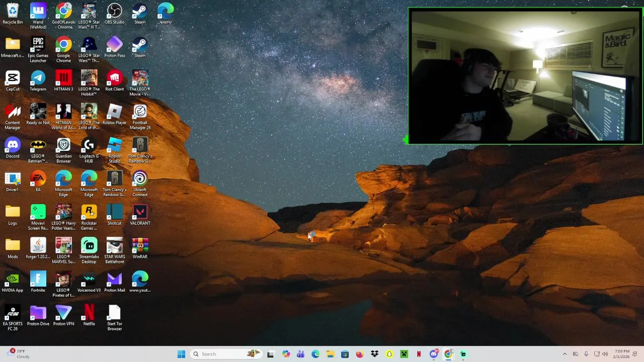Open Task View from the taskbar

[271, 354]
